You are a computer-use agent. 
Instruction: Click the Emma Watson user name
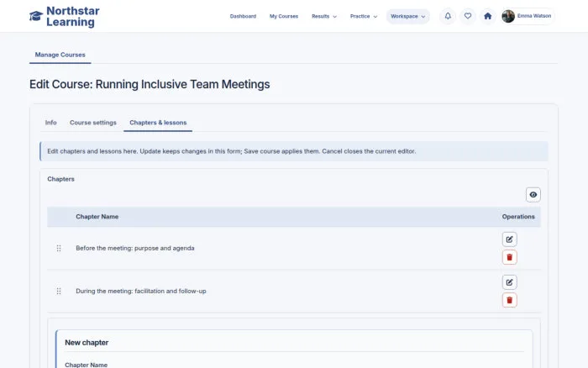[x=534, y=16]
